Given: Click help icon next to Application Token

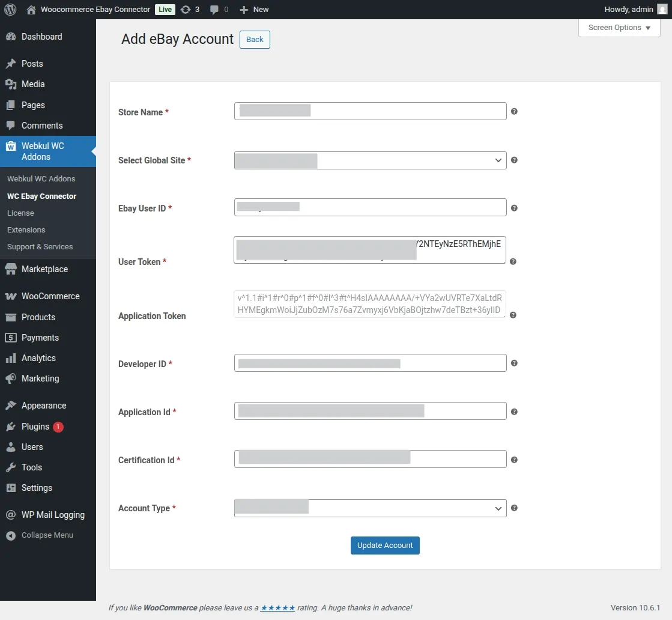Looking at the screenshot, I should [513, 315].
